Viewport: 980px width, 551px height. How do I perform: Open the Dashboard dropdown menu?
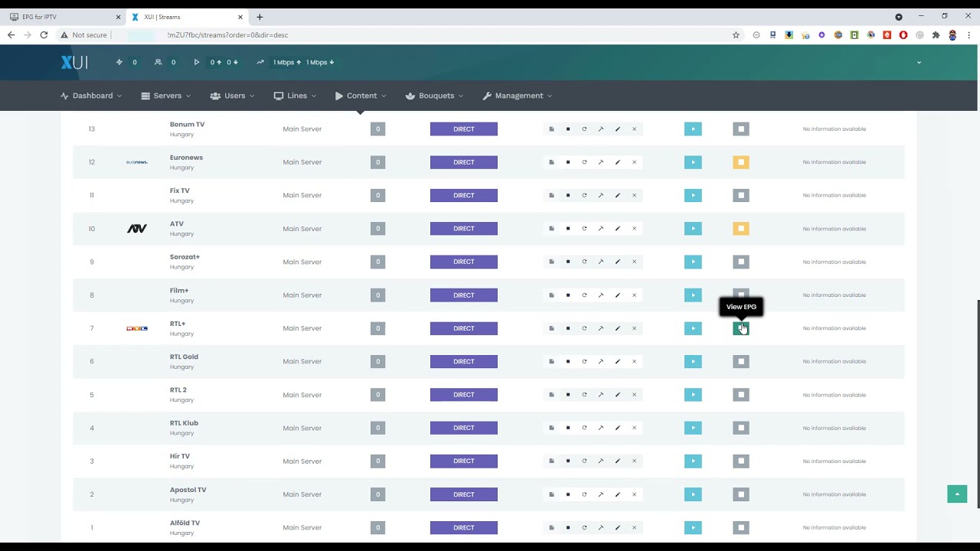coord(91,96)
